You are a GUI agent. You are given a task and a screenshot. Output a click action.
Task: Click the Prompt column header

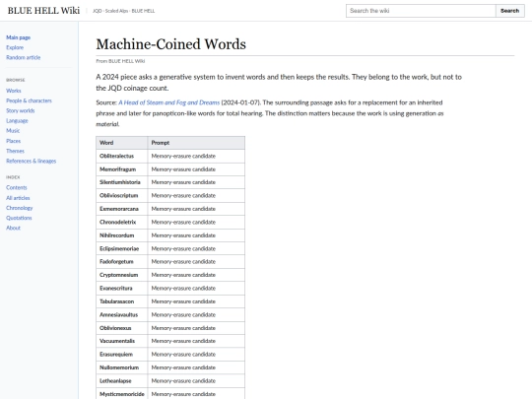coord(196,143)
